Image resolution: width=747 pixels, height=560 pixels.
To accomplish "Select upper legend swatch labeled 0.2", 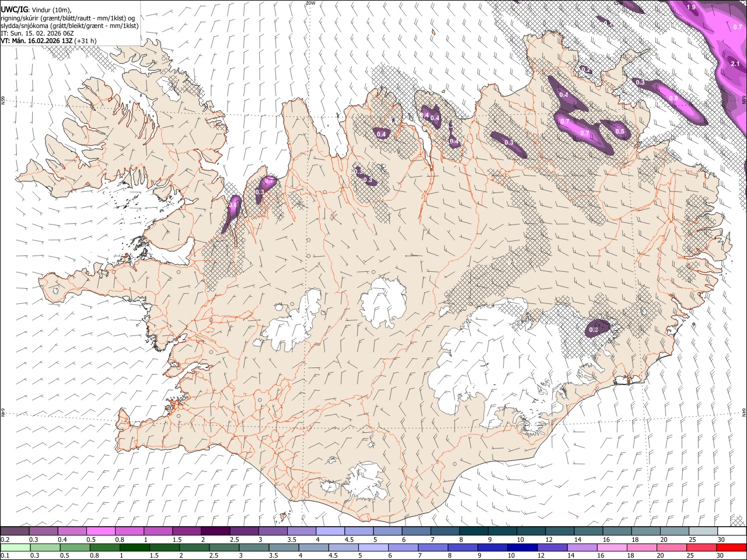I will pos(15,531).
